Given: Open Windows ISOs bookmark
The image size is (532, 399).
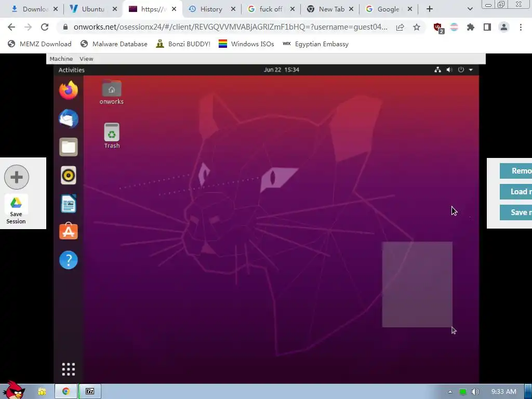Looking at the screenshot, I should tap(246, 44).
